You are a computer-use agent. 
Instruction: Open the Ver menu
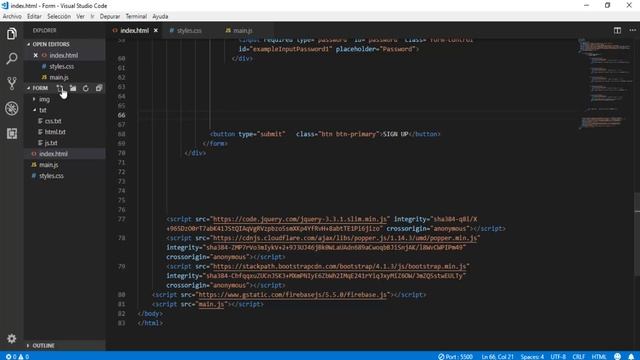click(80, 16)
